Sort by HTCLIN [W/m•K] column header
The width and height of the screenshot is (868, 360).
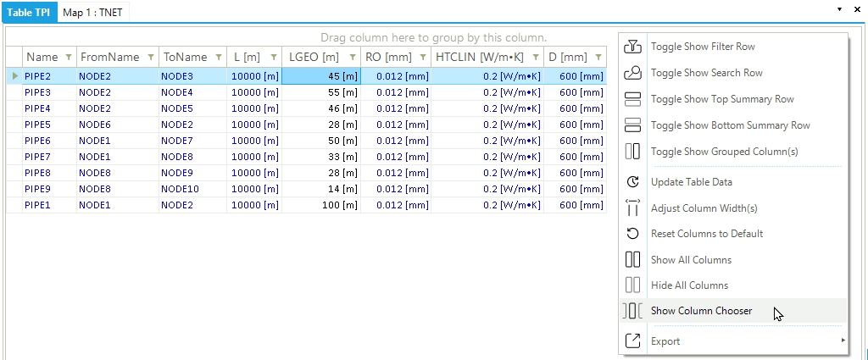477,57
